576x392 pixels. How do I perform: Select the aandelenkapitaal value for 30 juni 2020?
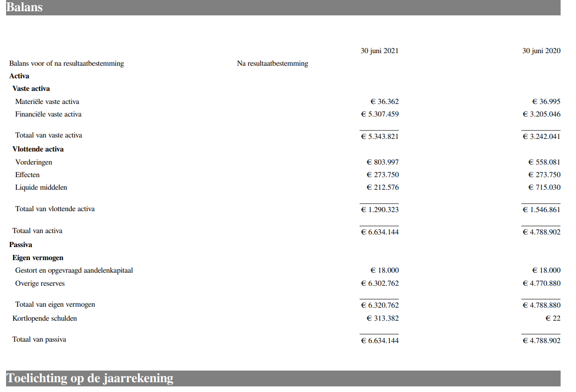(546, 270)
